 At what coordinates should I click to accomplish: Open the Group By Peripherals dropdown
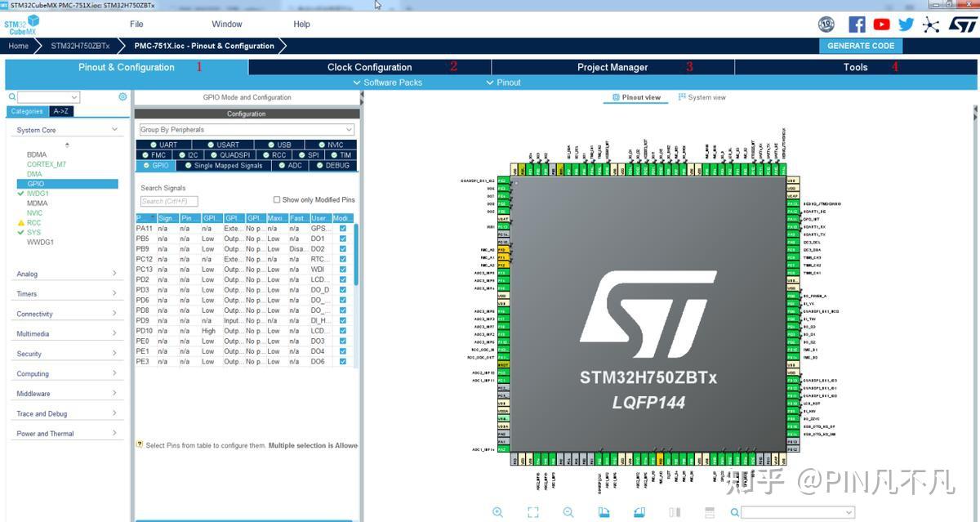pyautogui.click(x=245, y=129)
